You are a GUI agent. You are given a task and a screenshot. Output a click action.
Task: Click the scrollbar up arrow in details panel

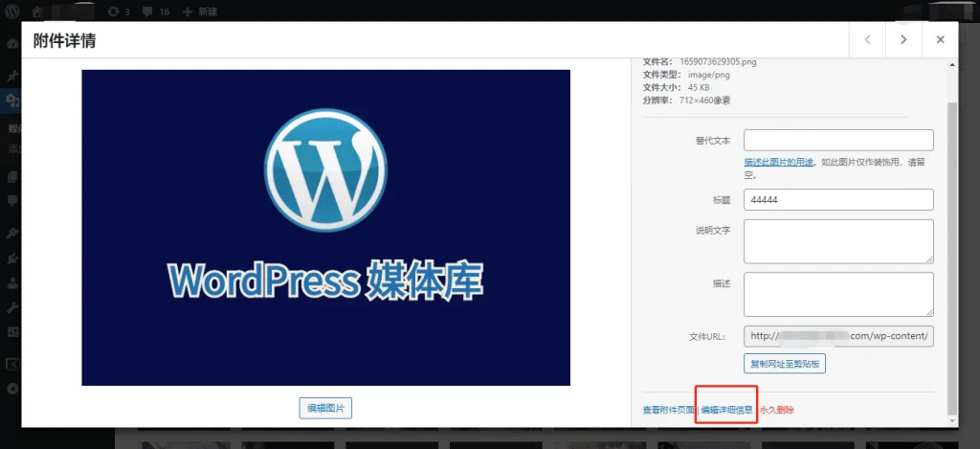[x=952, y=64]
